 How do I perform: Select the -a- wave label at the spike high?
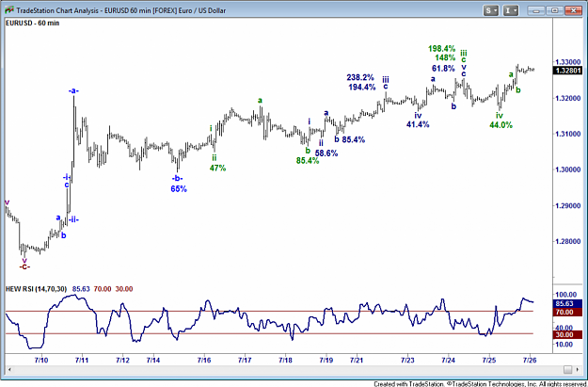coord(73,90)
